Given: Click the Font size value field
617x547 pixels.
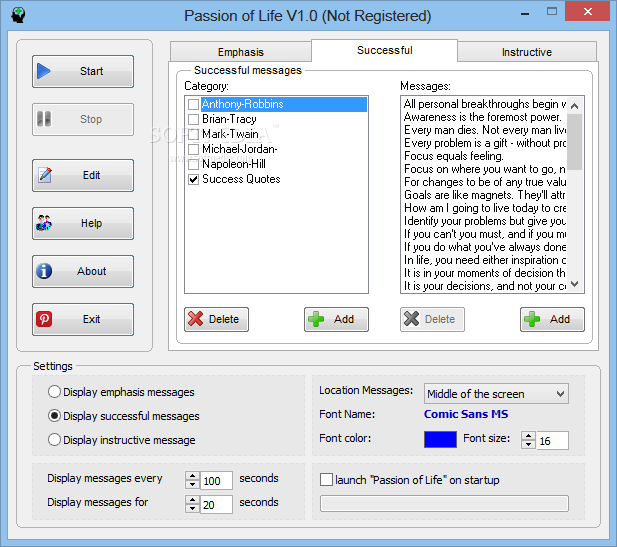Looking at the screenshot, I should point(552,440).
